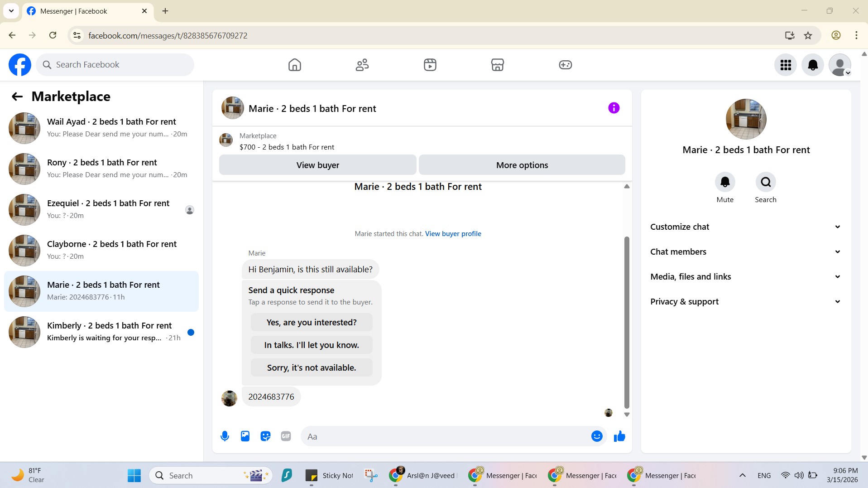This screenshot has height=488, width=868.
Task: Click the Facebook logo
Action: coord(20,65)
